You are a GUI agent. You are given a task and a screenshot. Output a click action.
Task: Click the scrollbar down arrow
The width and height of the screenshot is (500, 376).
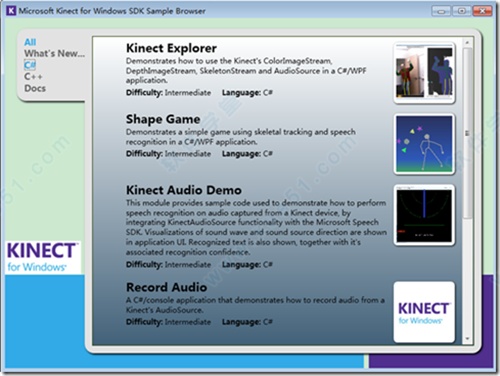click(467, 339)
